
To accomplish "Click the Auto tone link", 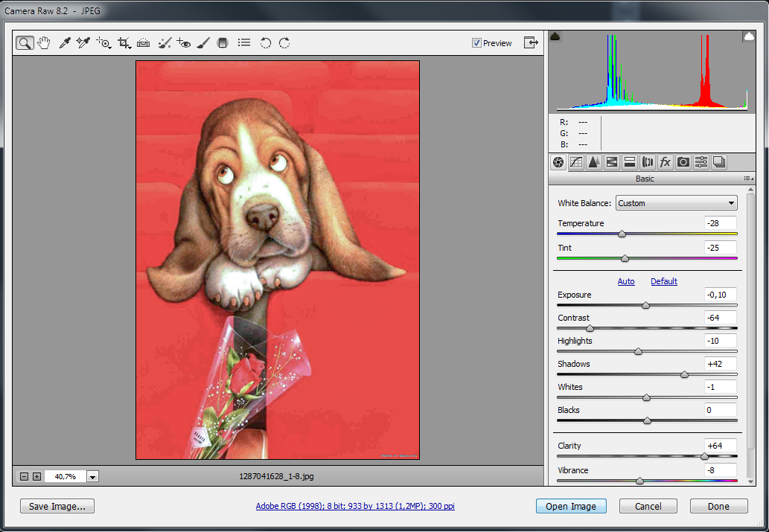I will coord(626,281).
